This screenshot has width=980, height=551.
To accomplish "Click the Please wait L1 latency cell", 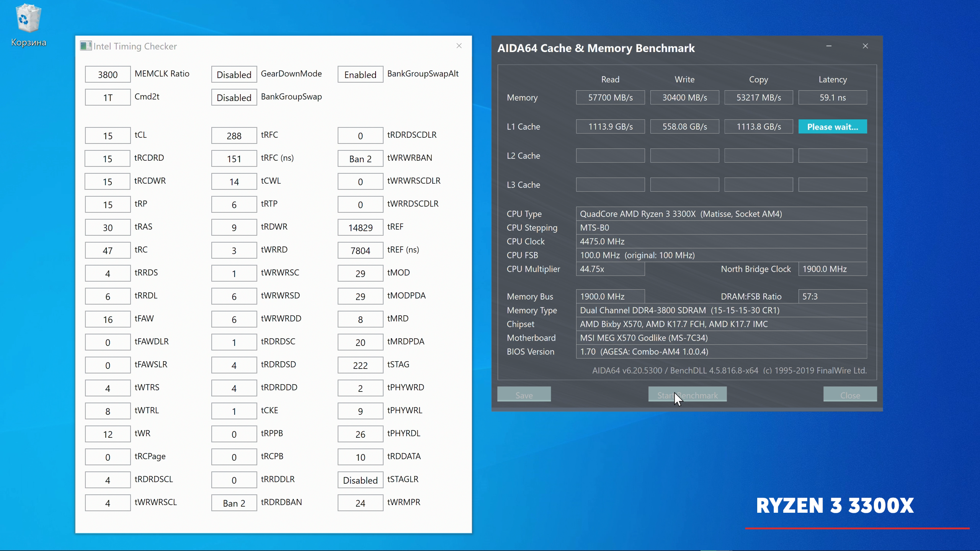I will 833,127.
